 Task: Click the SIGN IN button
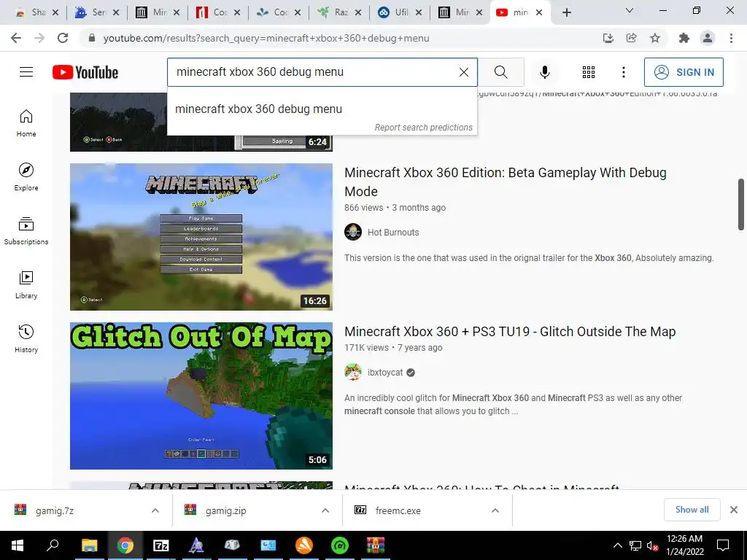(684, 72)
